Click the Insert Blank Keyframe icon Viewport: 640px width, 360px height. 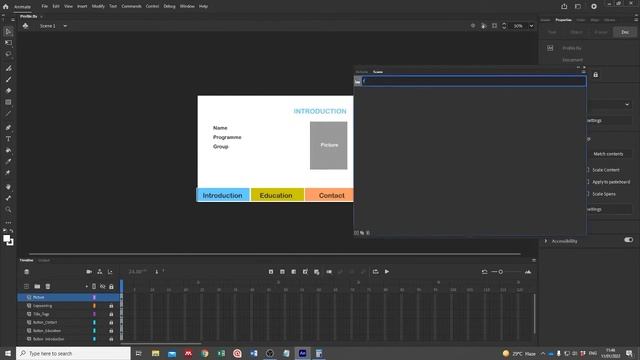282,272
